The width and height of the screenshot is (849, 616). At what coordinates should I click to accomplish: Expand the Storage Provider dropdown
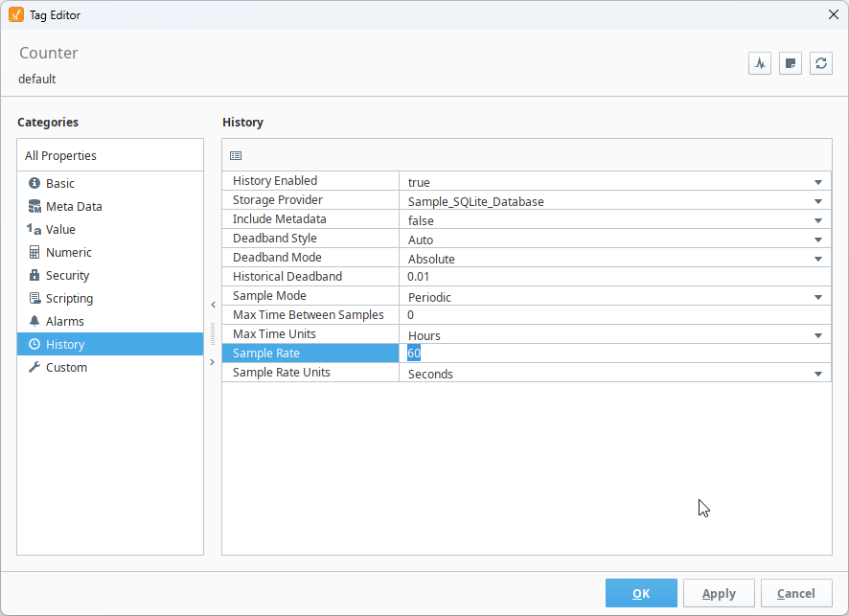818,201
